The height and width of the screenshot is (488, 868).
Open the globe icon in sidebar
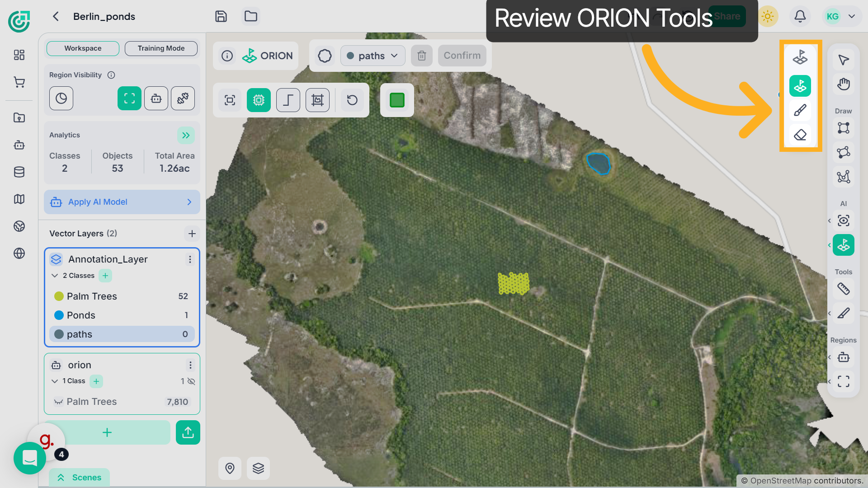[x=19, y=253]
